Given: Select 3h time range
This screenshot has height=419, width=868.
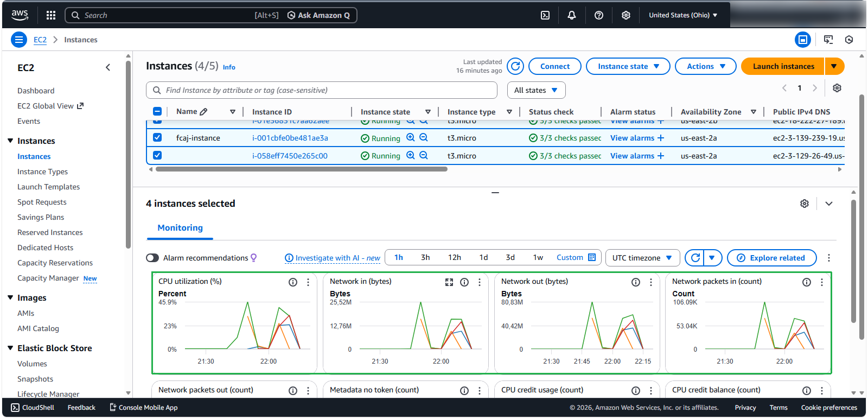Looking at the screenshot, I should tap(425, 257).
